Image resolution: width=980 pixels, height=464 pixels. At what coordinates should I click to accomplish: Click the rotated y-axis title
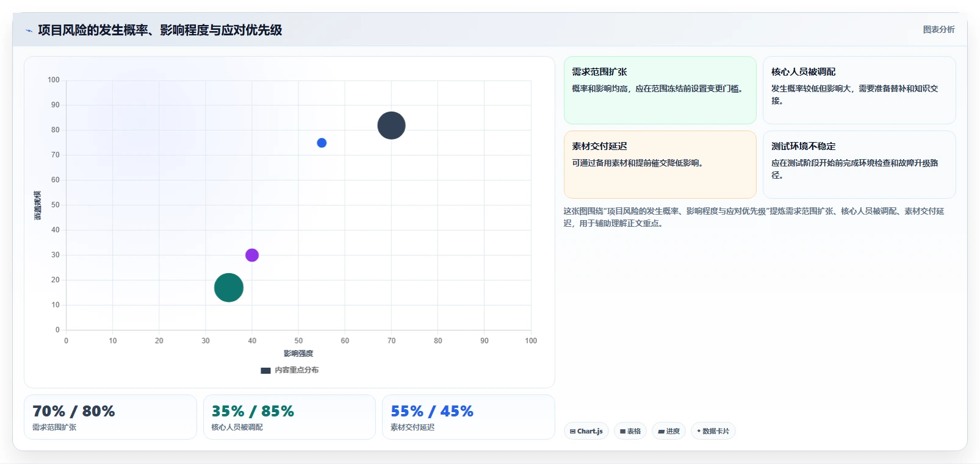pos(38,205)
